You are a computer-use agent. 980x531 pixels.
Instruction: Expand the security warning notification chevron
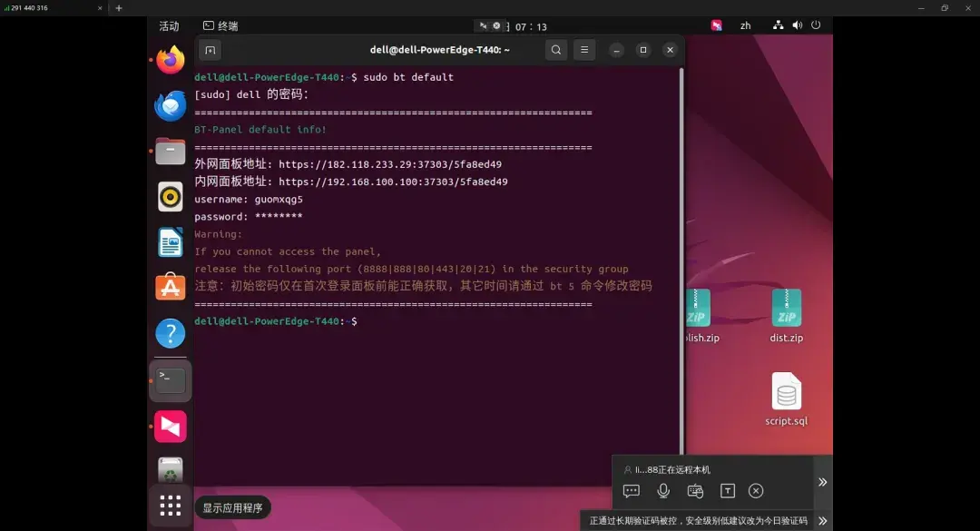point(822,520)
